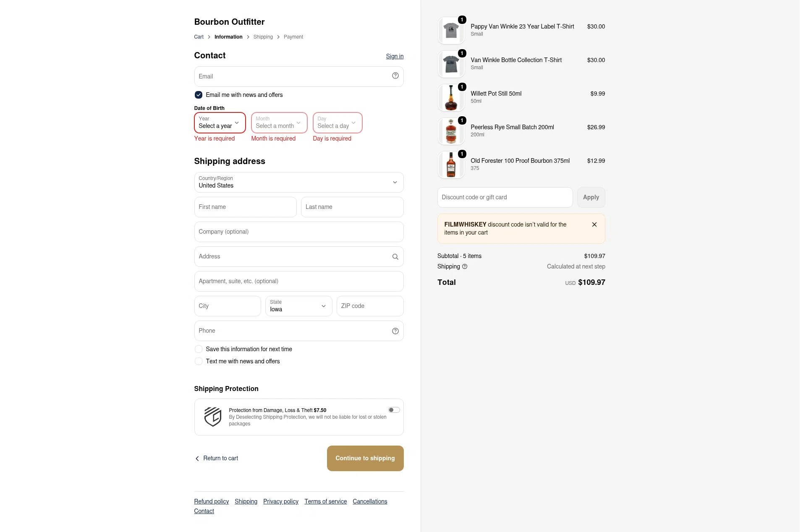Click the Pappy Van Winkle T-Shirt thumbnail
Screen dimensions: 806x532
[451, 31]
